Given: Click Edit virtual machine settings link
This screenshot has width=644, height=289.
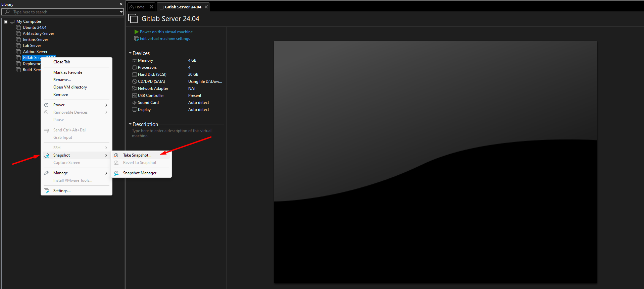Looking at the screenshot, I should tap(164, 39).
